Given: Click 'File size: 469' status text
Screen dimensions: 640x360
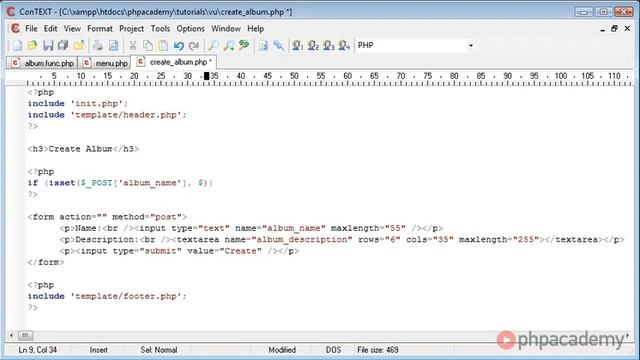Looking at the screenshot, I should click(378, 350).
